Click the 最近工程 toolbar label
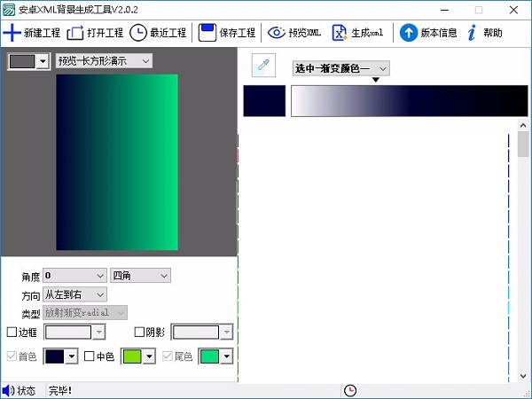Viewport: 532px width, 399px height. click(x=168, y=33)
